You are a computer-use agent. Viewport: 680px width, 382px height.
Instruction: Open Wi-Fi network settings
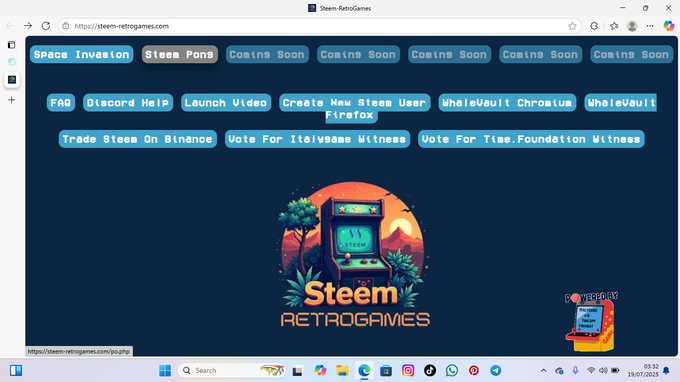point(591,371)
